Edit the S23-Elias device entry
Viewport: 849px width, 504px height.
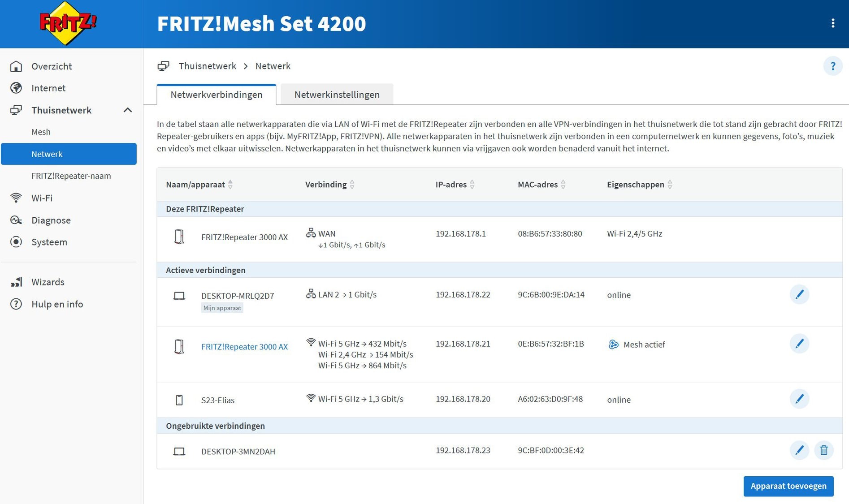tap(799, 399)
